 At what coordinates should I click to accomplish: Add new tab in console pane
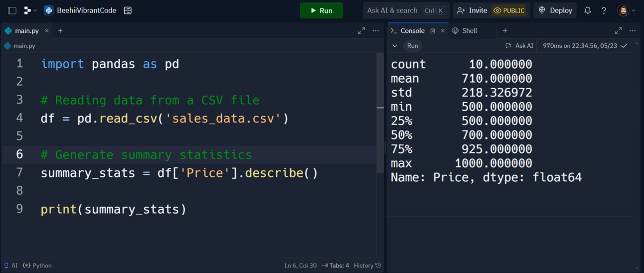[x=505, y=30]
